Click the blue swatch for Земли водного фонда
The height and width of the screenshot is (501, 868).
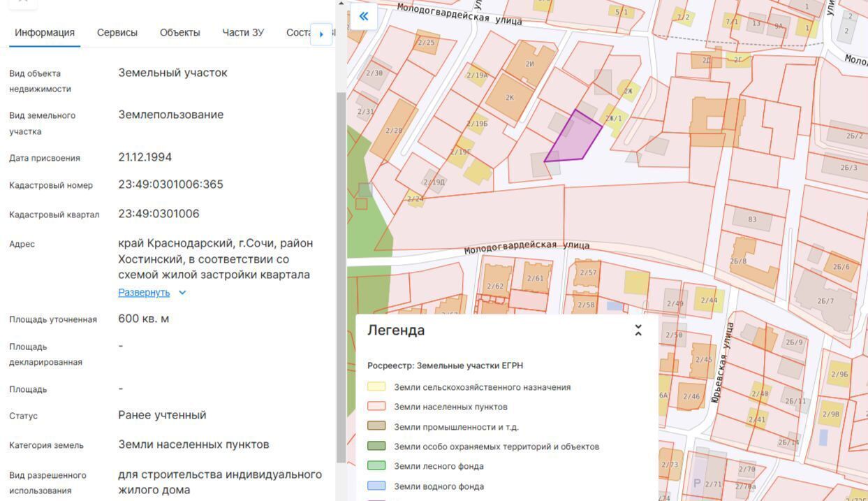(376, 486)
